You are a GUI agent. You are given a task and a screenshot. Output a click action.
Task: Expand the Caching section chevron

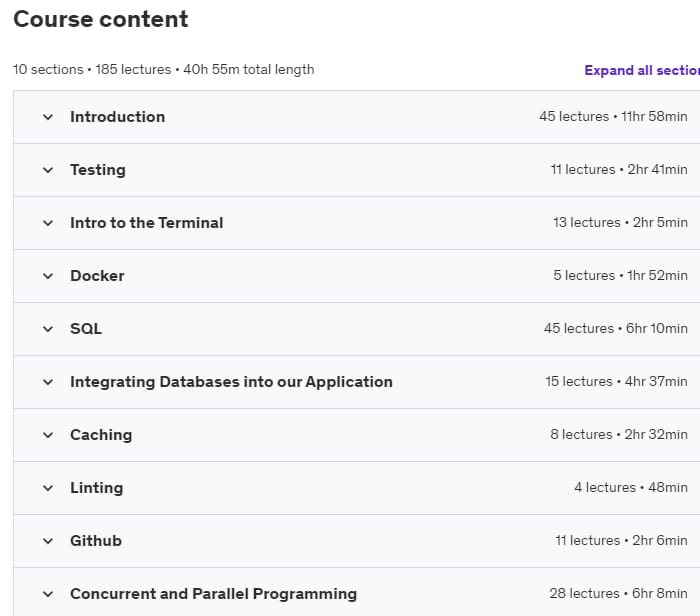pyautogui.click(x=48, y=435)
